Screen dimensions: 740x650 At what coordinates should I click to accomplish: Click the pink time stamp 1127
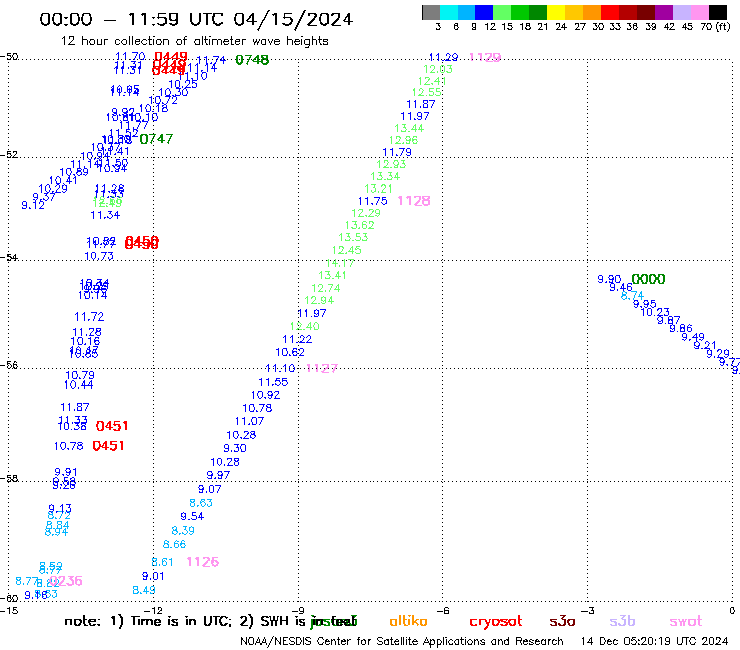322,368
